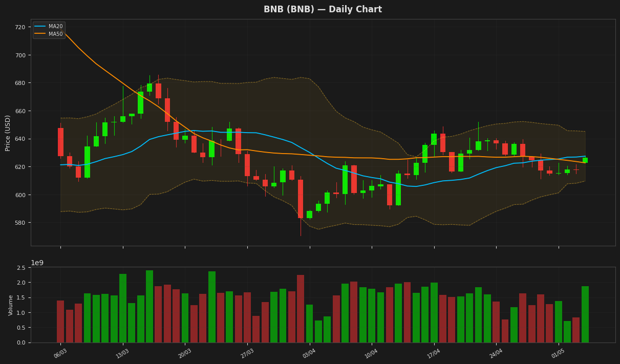The height and width of the screenshot is (364, 620).
Task: Click the 2.0 volume axis value
Action: coord(21,283)
